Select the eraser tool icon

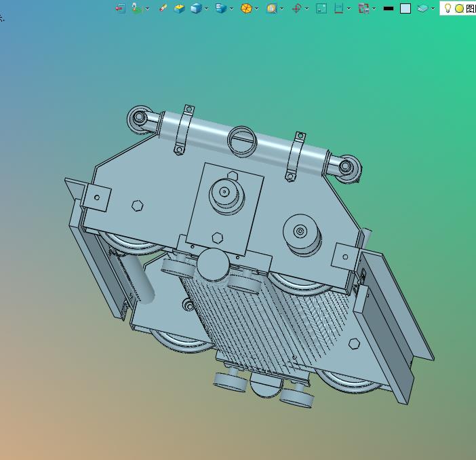click(163, 8)
